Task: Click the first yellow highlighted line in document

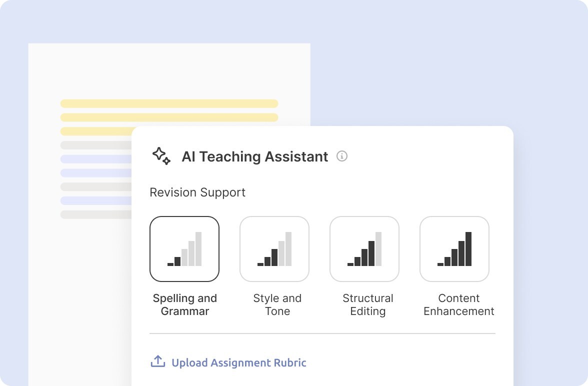Action: [169, 103]
